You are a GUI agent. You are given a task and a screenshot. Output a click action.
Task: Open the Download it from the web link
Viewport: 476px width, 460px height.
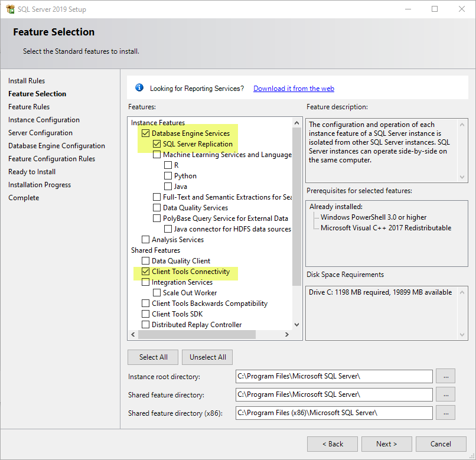pos(294,89)
